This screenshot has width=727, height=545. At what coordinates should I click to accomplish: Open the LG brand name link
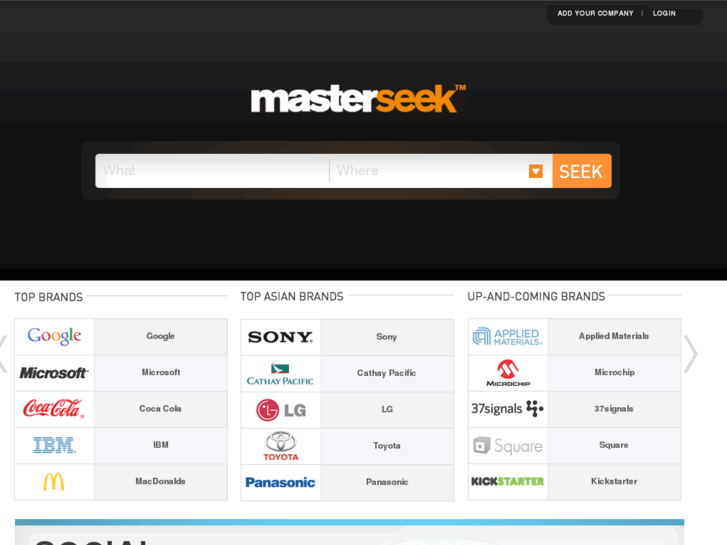pyautogui.click(x=387, y=409)
